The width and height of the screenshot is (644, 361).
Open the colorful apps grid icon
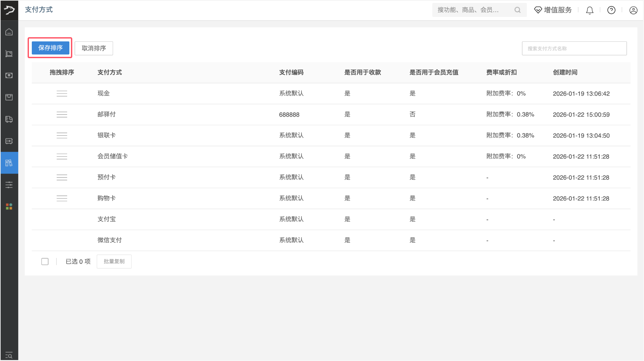pos(9,206)
